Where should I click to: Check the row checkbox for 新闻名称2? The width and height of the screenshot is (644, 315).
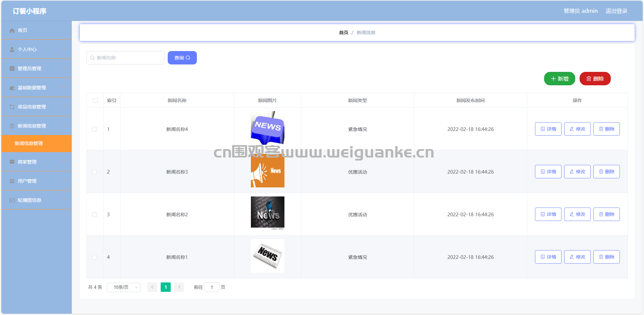95,215
